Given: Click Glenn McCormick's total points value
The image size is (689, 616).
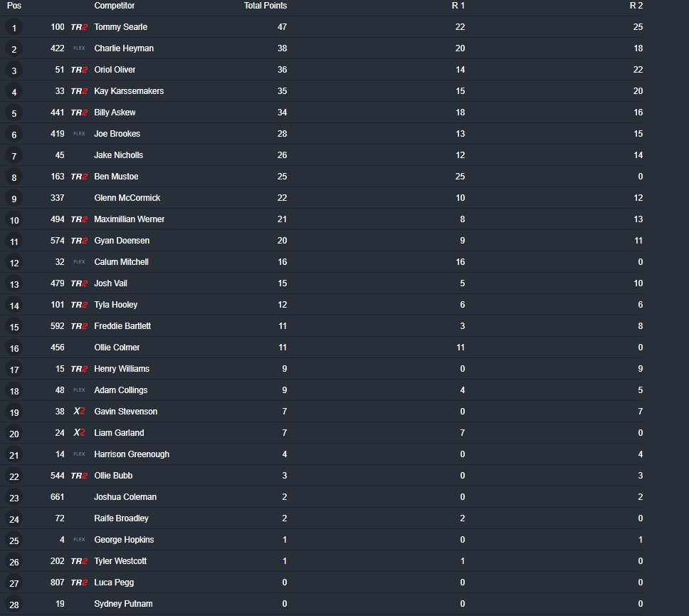Looking at the screenshot, I should click(282, 198).
